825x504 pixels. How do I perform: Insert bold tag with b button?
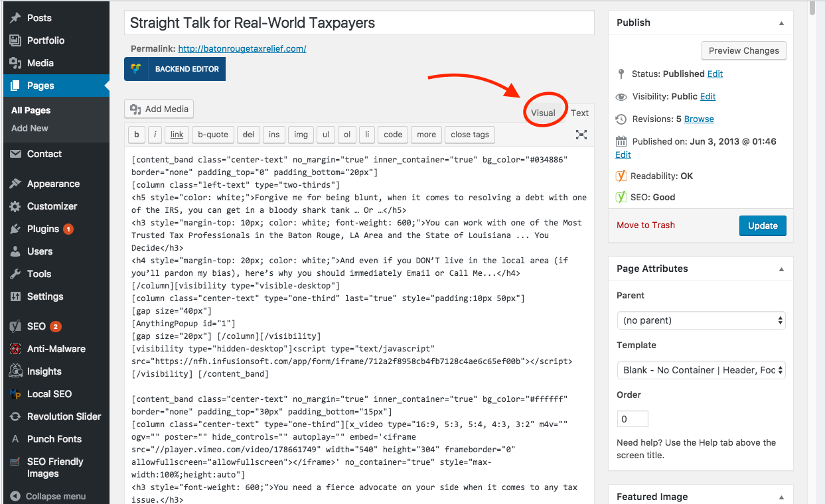click(x=137, y=135)
